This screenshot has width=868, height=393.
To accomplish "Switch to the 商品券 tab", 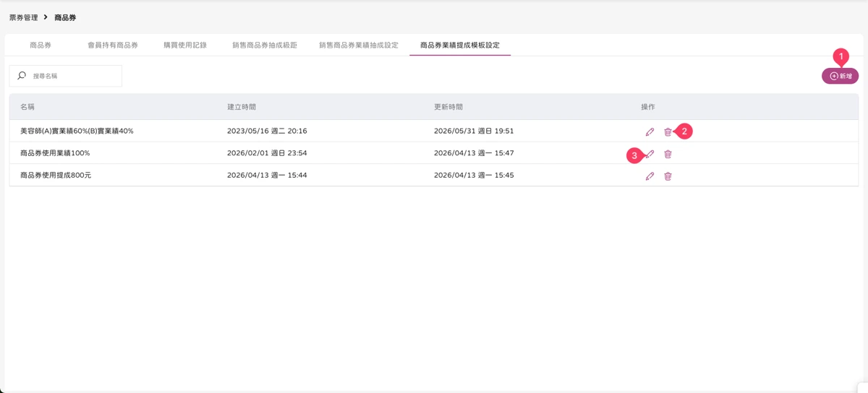I will [41, 45].
